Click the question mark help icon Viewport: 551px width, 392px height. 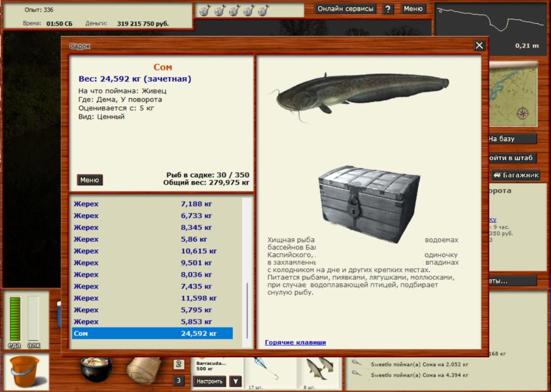click(x=387, y=9)
